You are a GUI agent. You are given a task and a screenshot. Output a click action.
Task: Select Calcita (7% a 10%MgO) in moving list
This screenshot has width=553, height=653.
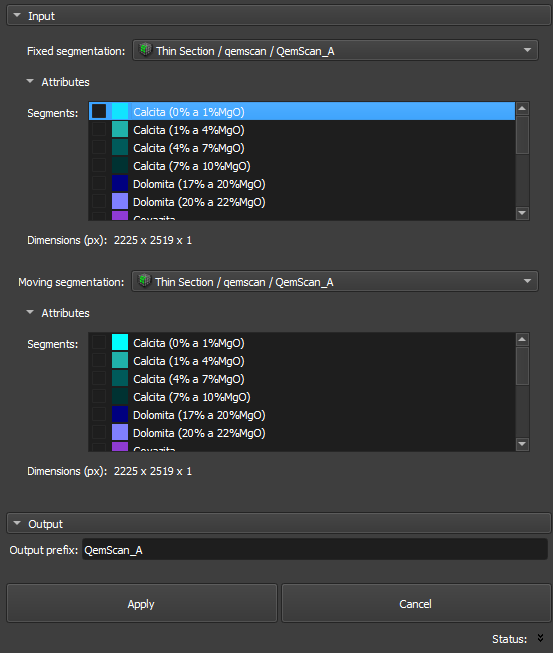pos(302,397)
